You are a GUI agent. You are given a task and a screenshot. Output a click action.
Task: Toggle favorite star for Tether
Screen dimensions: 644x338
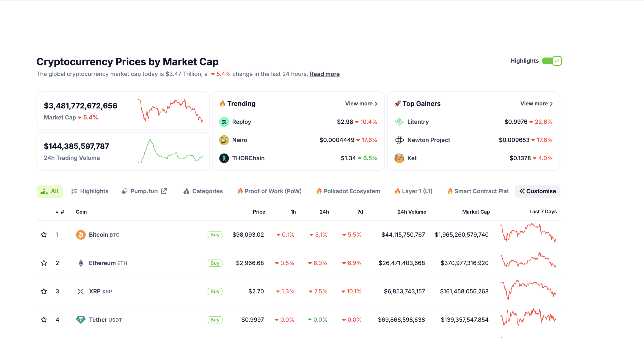[x=44, y=320]
